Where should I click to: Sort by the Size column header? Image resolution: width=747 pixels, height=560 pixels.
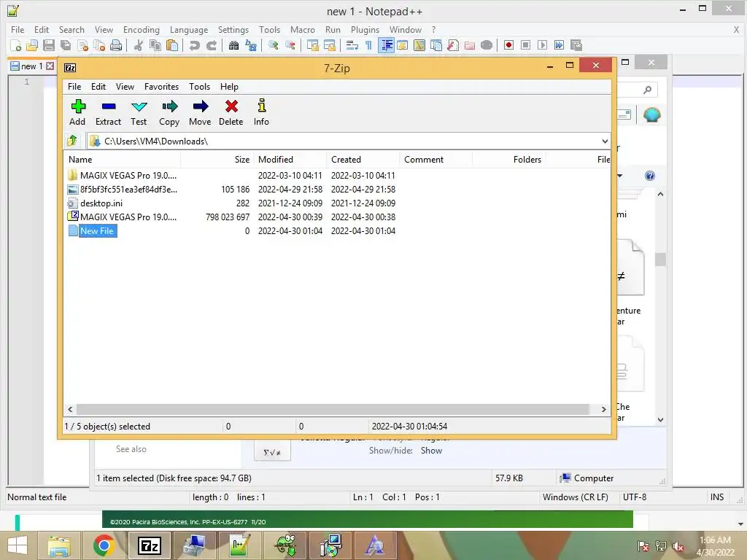(217, 160)
